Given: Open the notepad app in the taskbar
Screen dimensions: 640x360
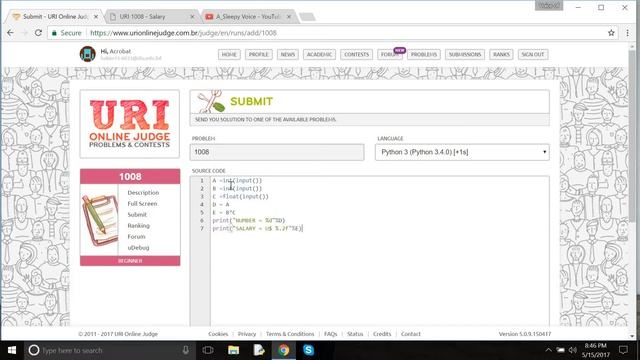Looking at the screenshot, I should coord(259,350).
